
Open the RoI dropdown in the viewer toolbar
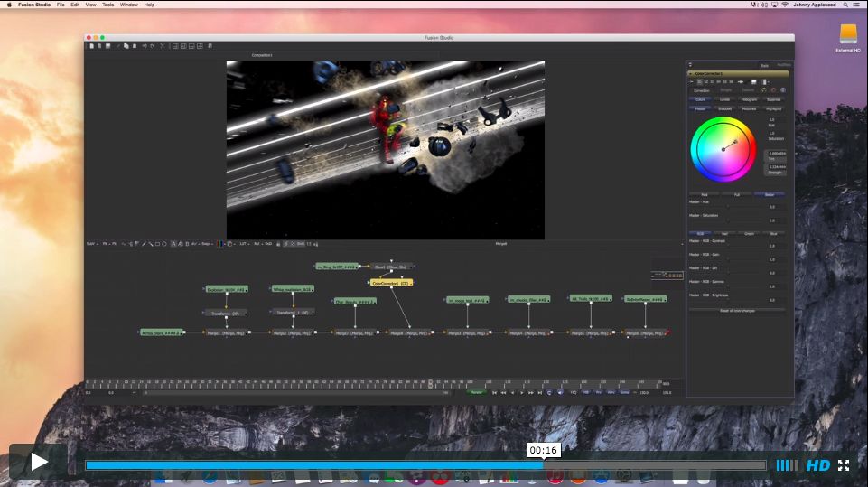point(257,244)
